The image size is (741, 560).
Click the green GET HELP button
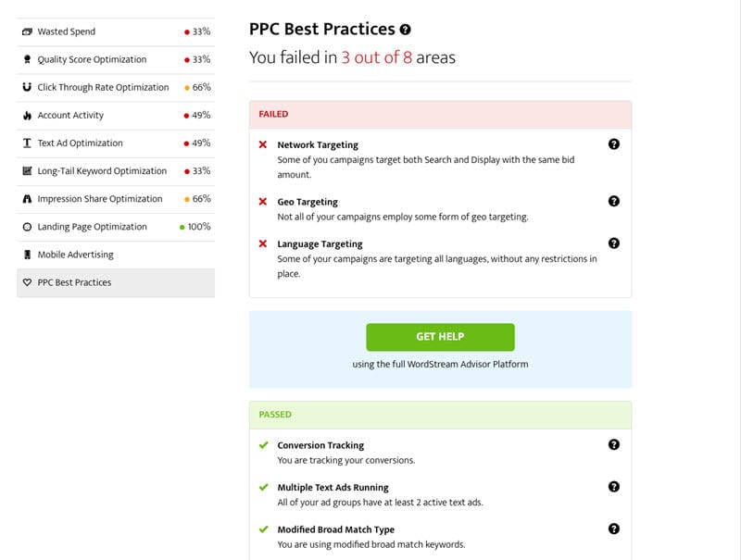tap(440, 337)
